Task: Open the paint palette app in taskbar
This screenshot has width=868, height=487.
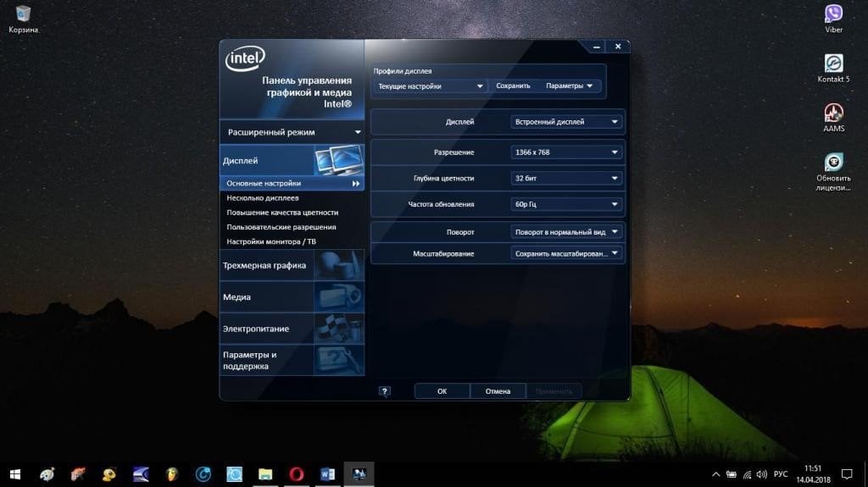Action: 47,474
